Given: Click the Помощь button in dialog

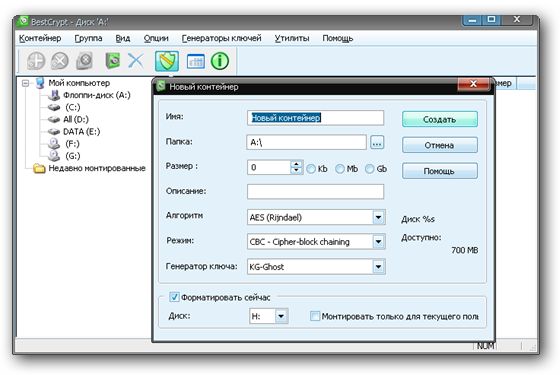Looking at the screenshot, I should coord(440,171).
